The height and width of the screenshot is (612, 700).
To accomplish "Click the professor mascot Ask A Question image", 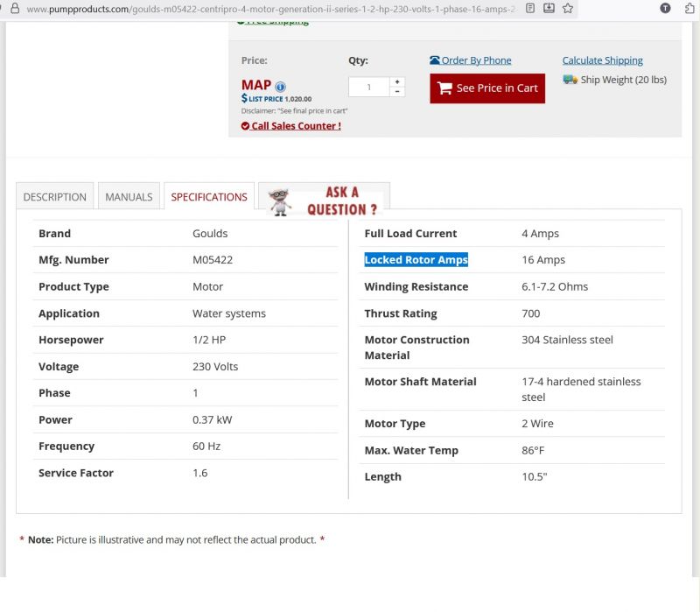I will point(281,200).
